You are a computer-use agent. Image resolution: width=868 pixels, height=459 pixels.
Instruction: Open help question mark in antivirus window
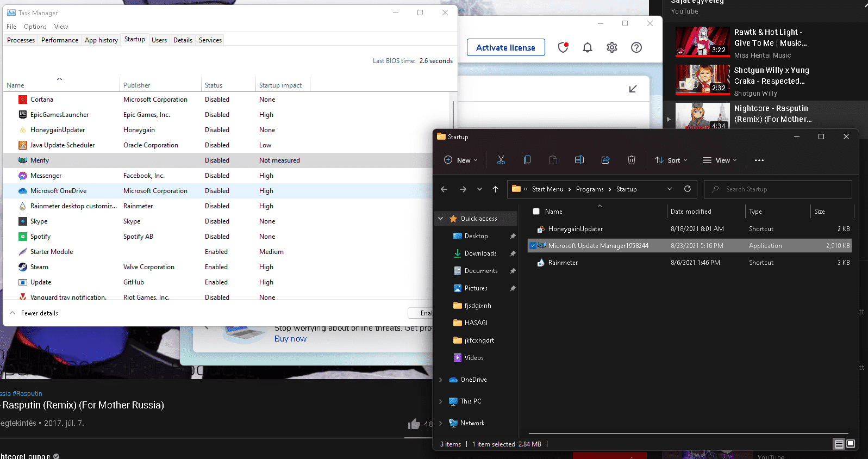pos(636,47)
